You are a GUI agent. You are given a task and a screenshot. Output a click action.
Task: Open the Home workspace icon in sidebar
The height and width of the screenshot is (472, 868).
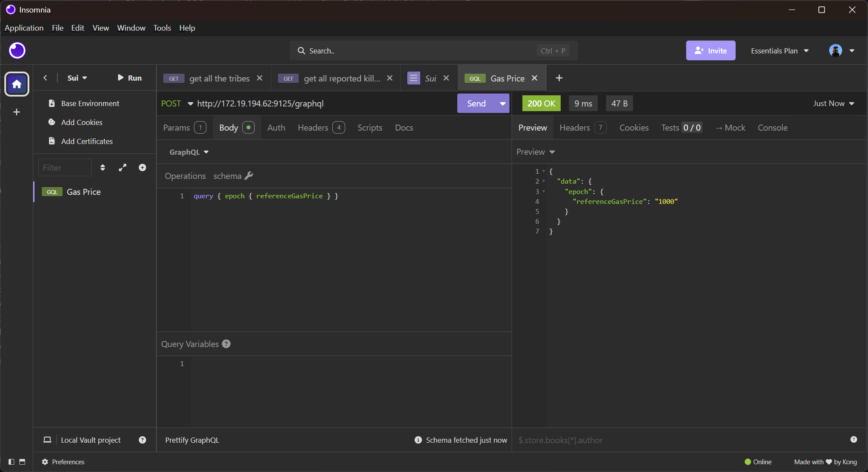(16, 84)
